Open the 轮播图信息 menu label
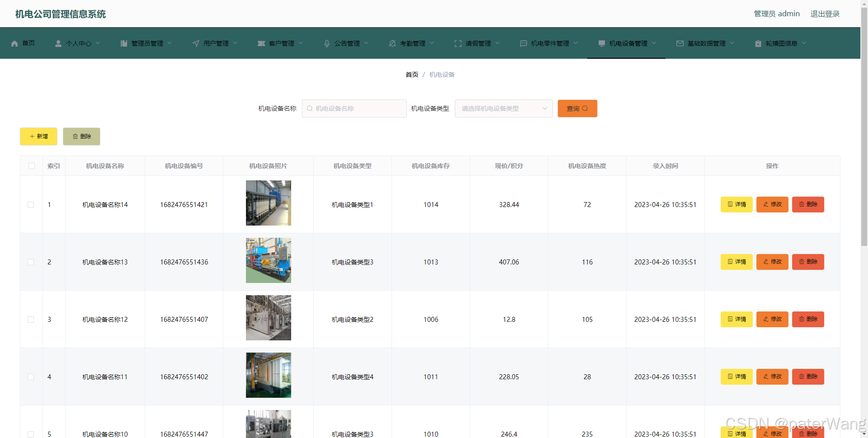This screenshot has width=868, height=438. [x=782, y=43]
